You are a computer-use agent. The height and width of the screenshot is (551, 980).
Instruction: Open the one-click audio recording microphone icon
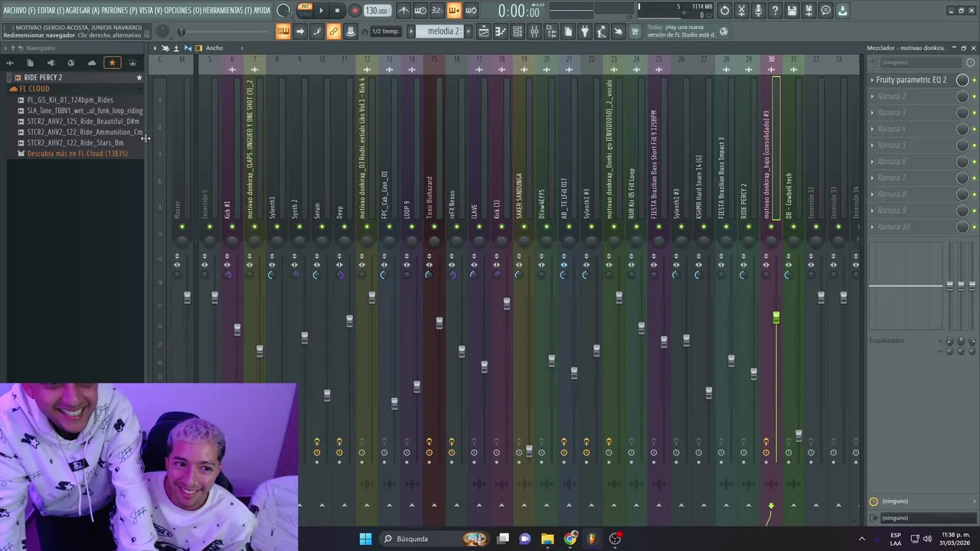click(x=758, y=11)
